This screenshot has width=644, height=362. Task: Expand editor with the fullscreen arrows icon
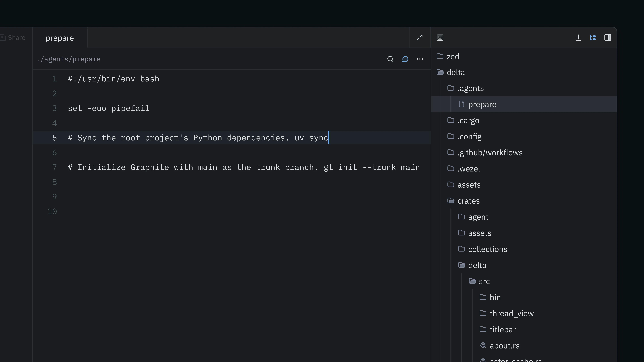(419, 38)
